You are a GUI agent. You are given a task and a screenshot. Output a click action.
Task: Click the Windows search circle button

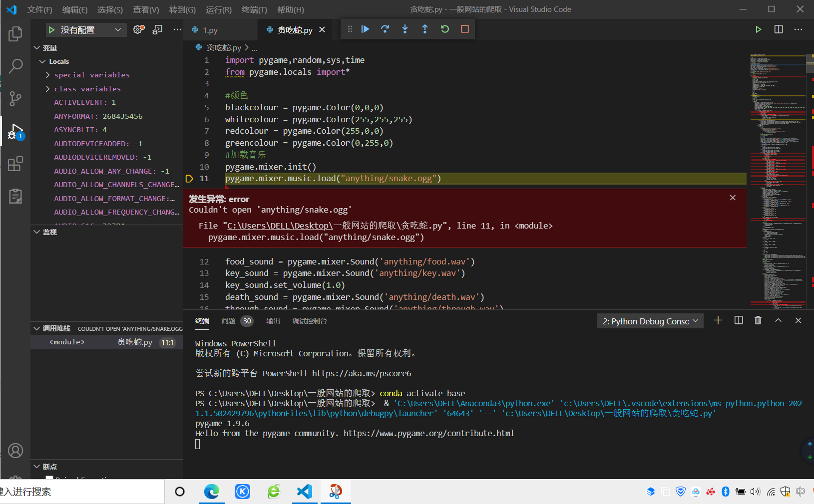coord(180,492)
